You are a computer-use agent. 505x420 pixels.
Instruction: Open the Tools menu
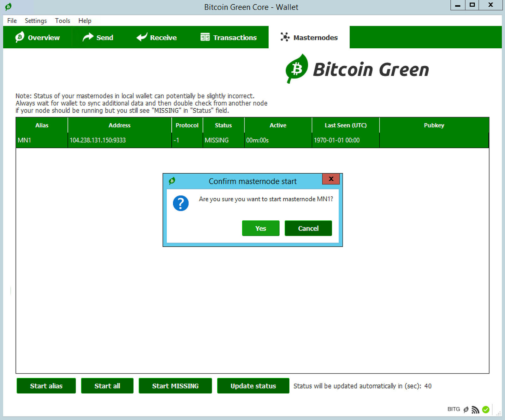point(62,21)
